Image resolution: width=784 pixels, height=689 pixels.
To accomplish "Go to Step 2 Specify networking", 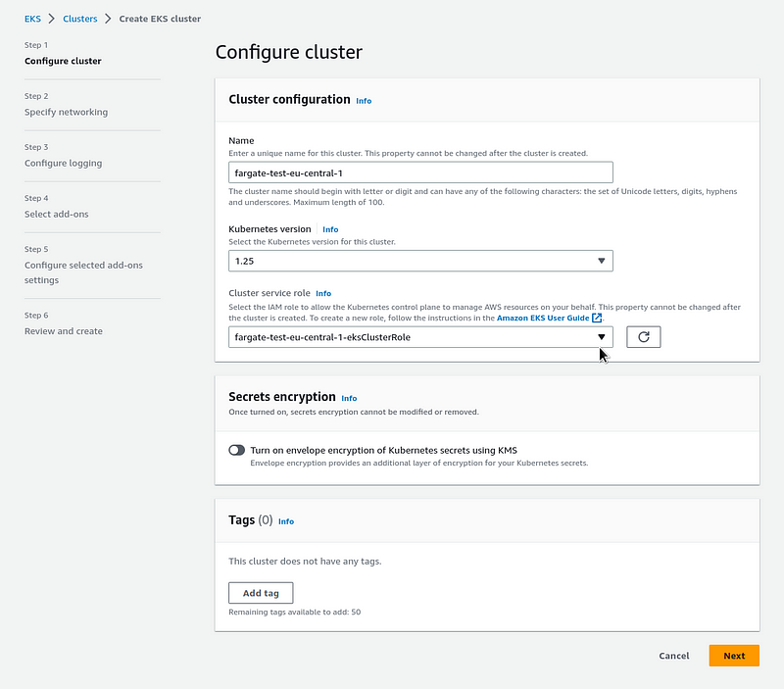I will pos(66,112).
